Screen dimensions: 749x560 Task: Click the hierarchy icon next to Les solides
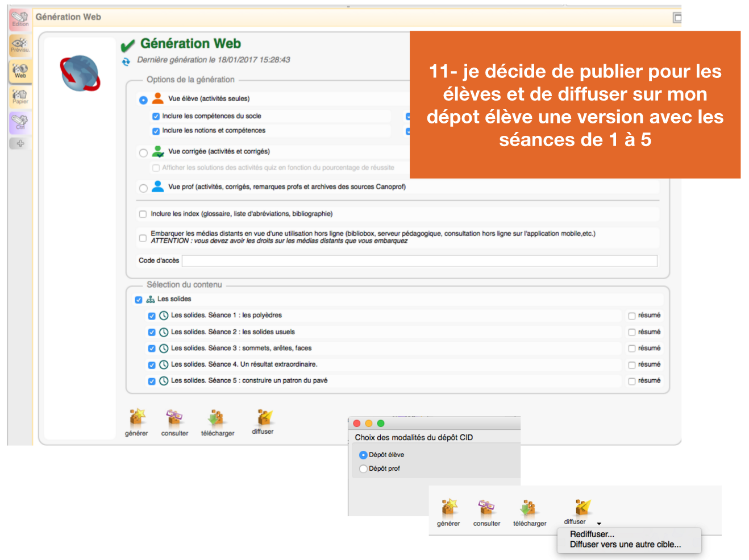(151, 299)
